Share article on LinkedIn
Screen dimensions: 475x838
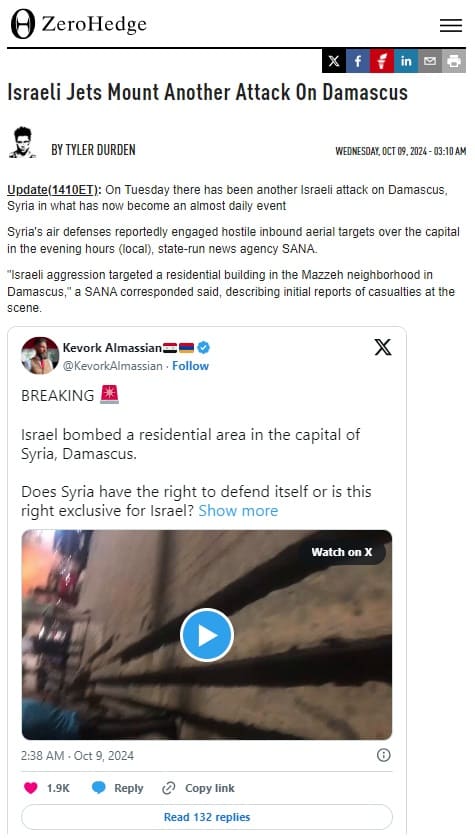pos(406,61)
